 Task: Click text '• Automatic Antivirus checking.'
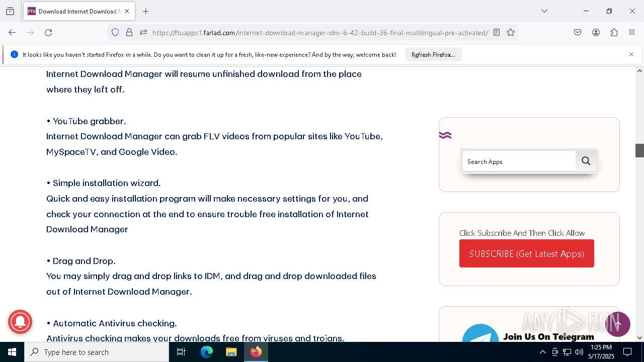tap(112, 323)
